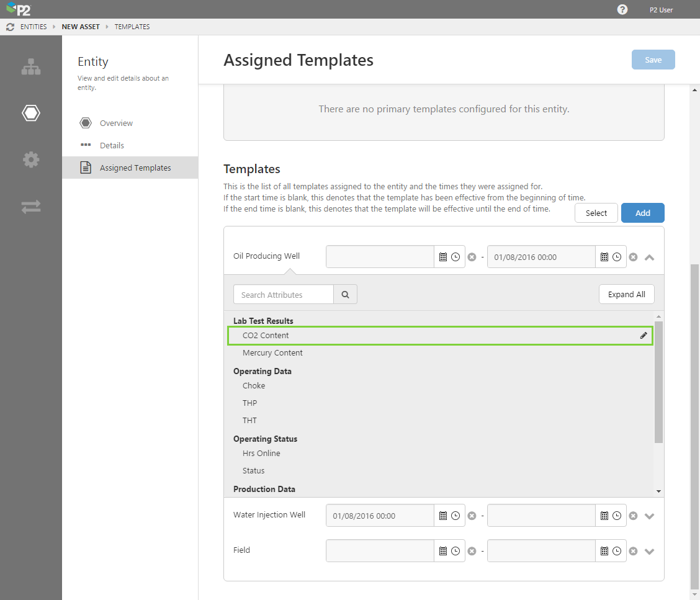700x600 pixels.
Task: Click the Add template button
Action: point(642,213)
